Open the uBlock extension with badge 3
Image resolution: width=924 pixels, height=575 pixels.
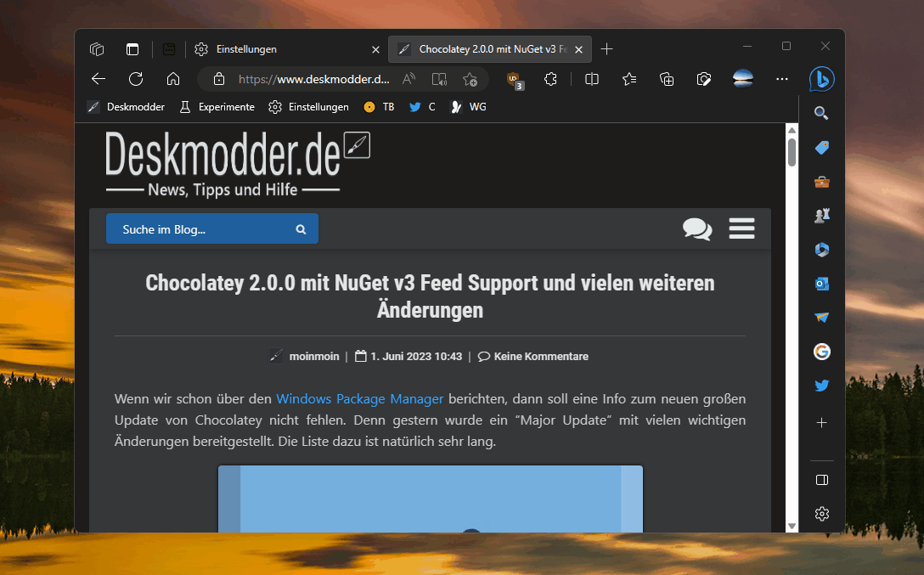pos(515,80)
